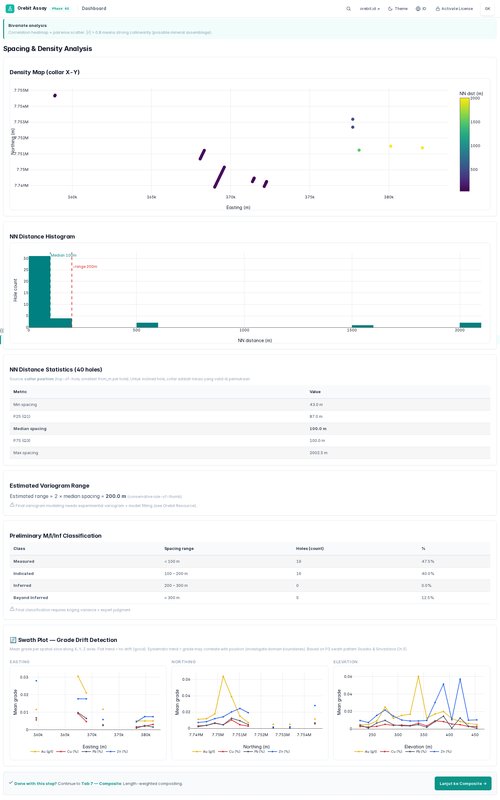Select the Measured class row

click(249, 561)
